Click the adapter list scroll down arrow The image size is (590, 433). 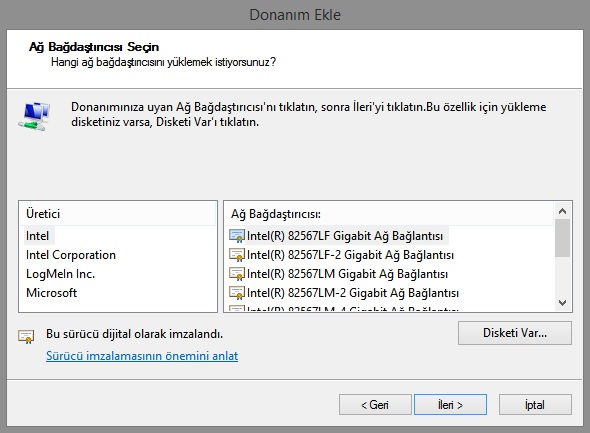point(563,302)
